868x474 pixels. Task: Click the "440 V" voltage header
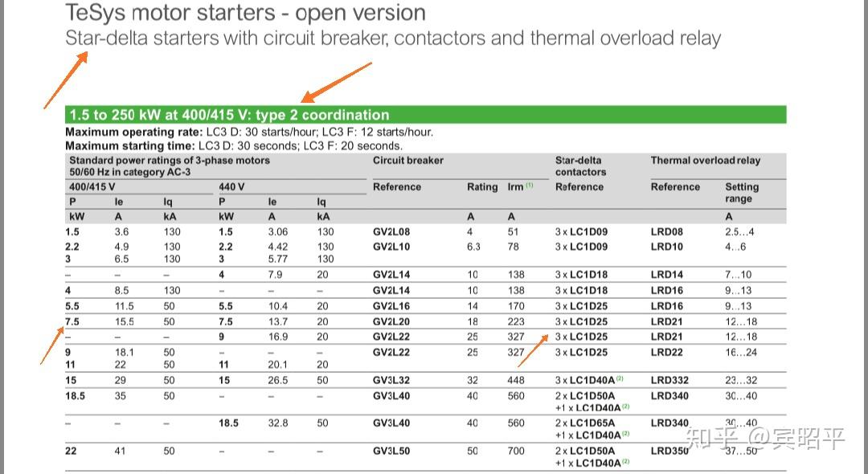pos(231,187)
